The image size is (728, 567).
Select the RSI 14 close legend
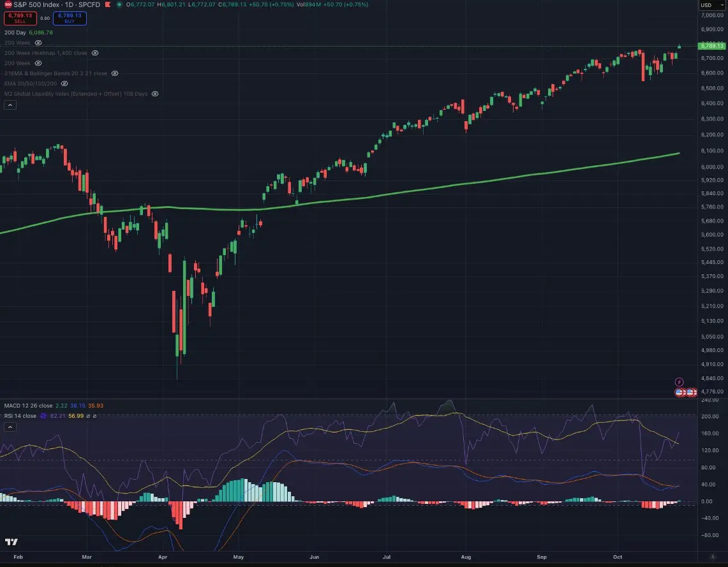tap(20, 416)
